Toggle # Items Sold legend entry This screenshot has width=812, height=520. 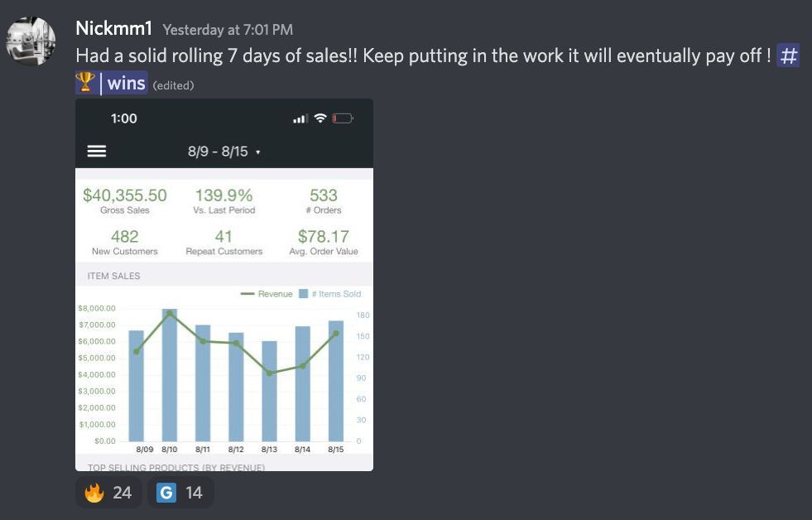[x=330, y=294]
